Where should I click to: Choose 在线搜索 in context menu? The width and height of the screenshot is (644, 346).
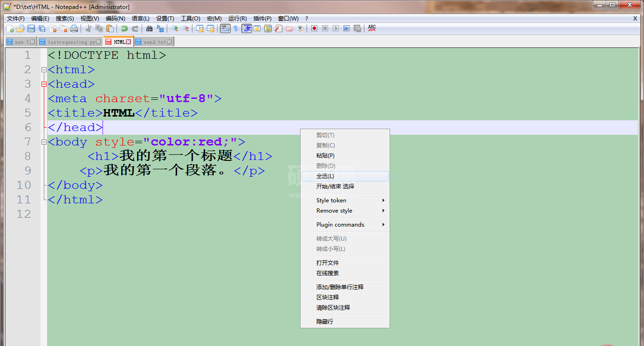(345, 273)
